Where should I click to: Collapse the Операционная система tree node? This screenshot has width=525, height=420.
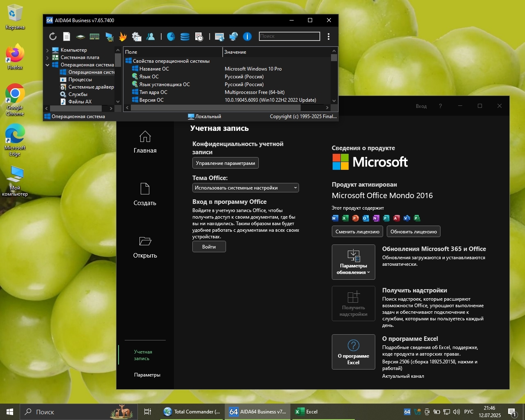point(47,65)
